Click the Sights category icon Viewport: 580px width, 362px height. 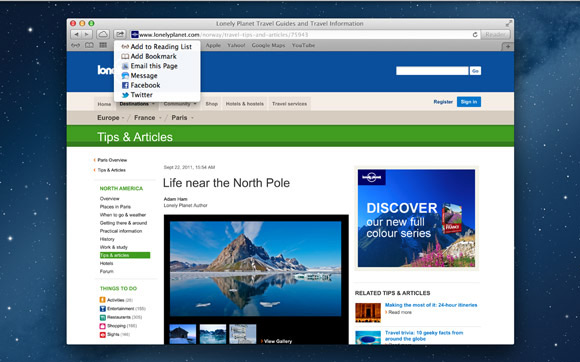(x=102, y=335)
